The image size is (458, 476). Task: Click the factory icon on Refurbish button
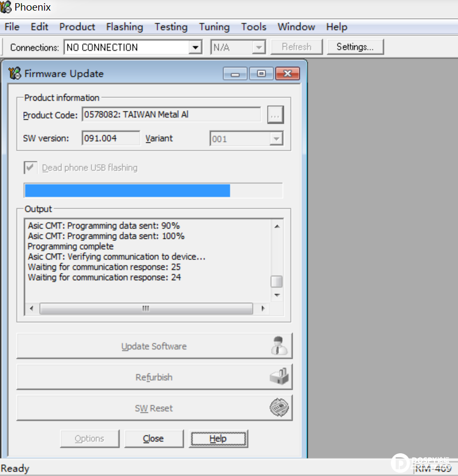pos(279,377)
